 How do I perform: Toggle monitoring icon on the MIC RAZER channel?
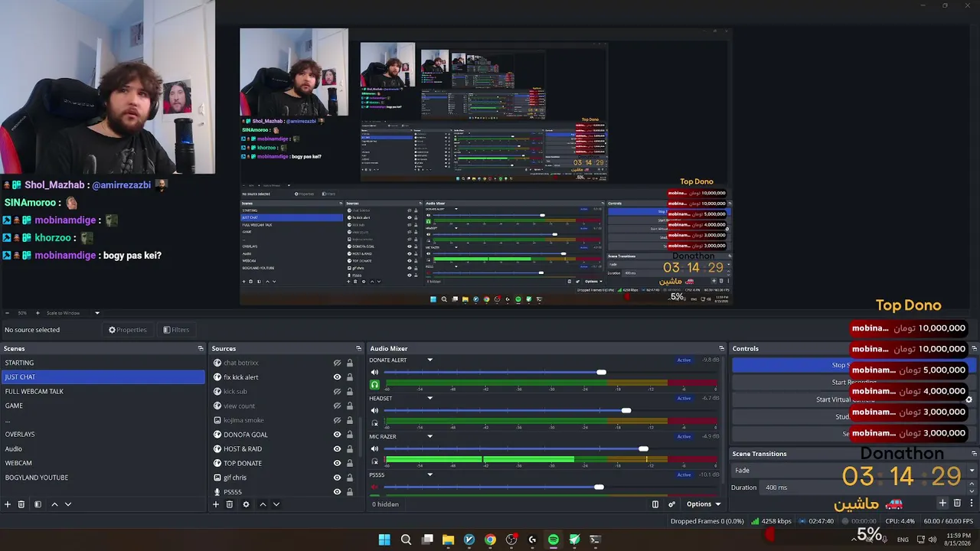tap(374, 461)
